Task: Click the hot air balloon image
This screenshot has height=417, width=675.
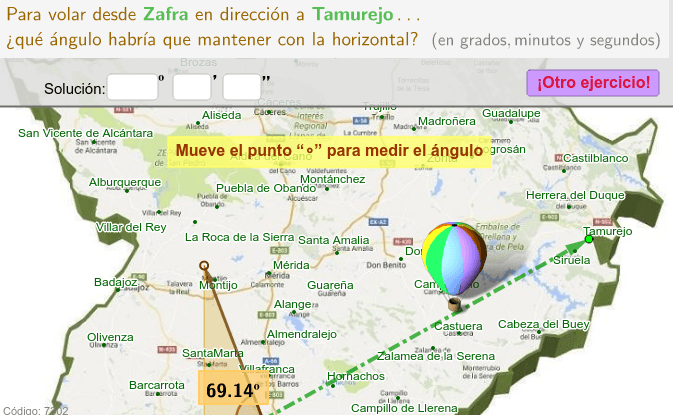Action: tap(455, 266)
